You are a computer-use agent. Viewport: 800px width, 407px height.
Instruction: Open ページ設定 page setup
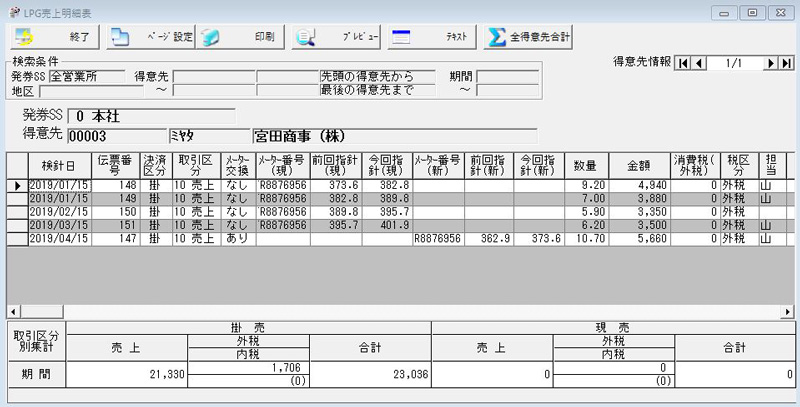[150, 36]
